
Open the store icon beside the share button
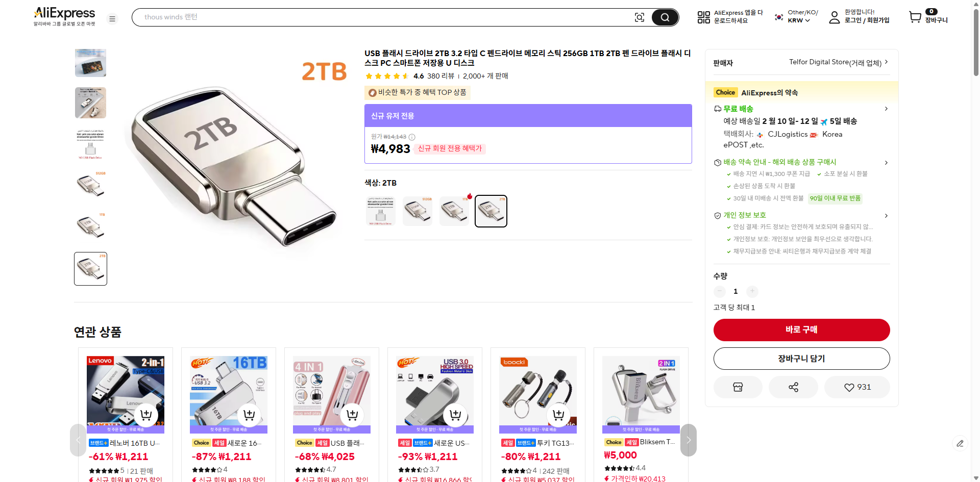click(738, 387)
